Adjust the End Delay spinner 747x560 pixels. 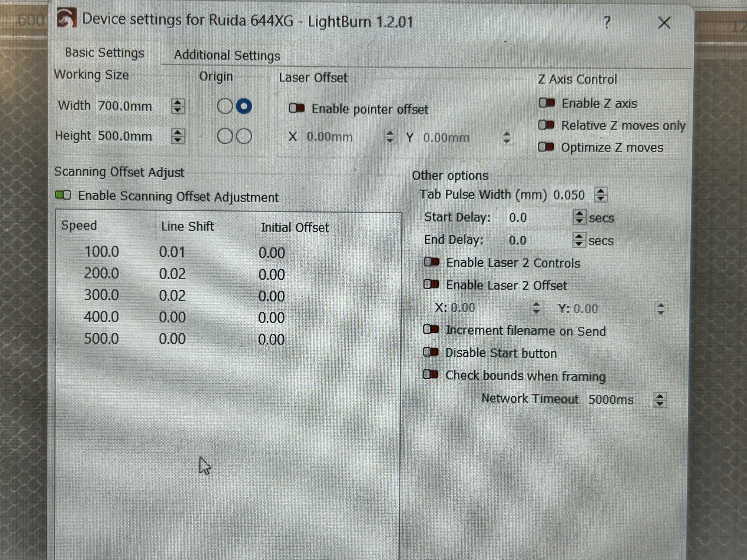click(x=579, y=240)
